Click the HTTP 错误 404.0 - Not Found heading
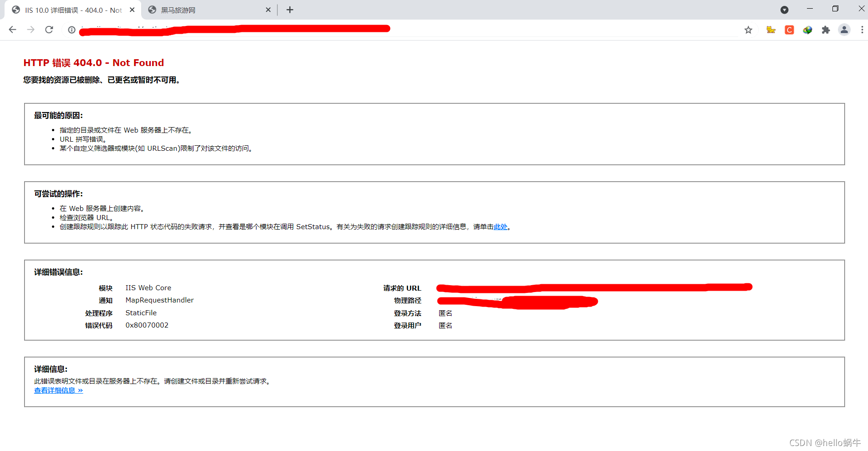Image resolution: width=868 pixels, height=451 pixels. 93,63
